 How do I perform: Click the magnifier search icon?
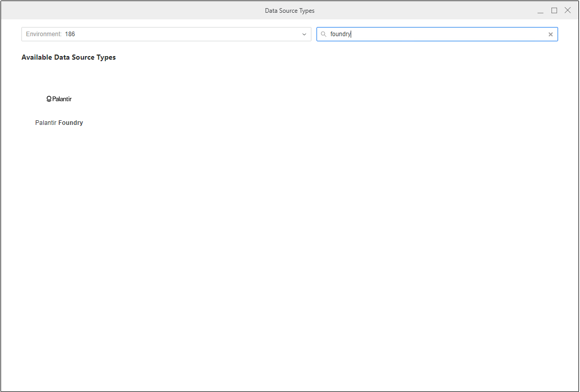pos(323,34)
